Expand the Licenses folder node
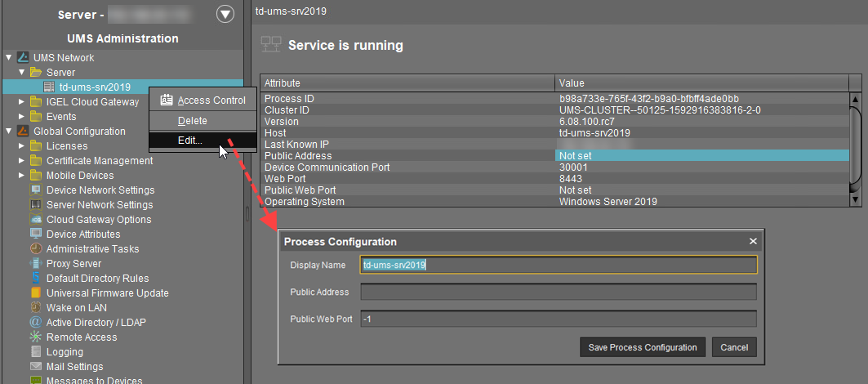 (22, 146)
